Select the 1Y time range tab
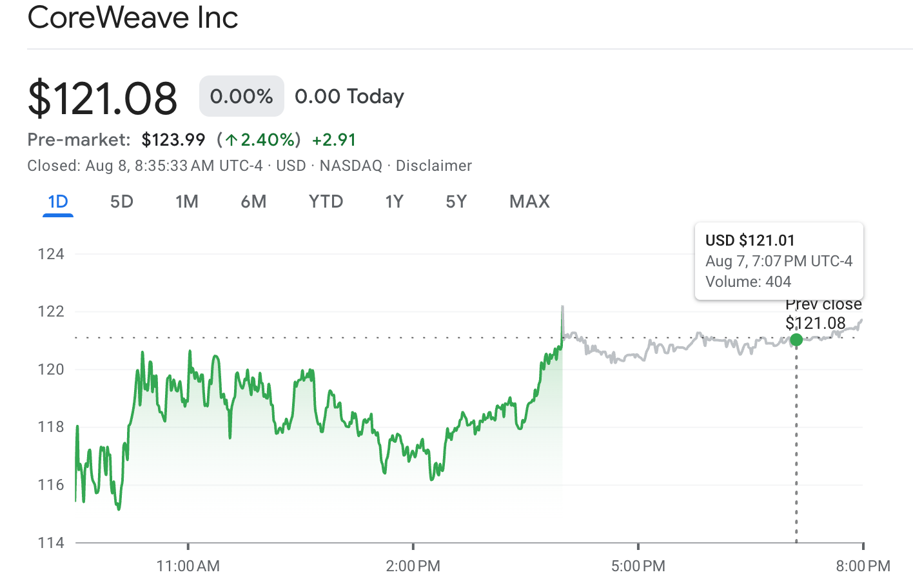This screenshot has width=913, height=588. [394, 201]
